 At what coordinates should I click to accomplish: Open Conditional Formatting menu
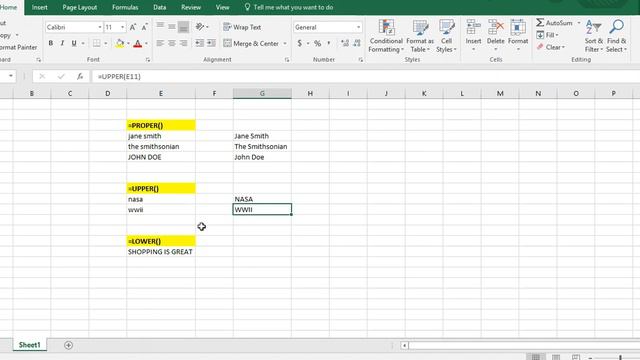[x=386, y=36]
